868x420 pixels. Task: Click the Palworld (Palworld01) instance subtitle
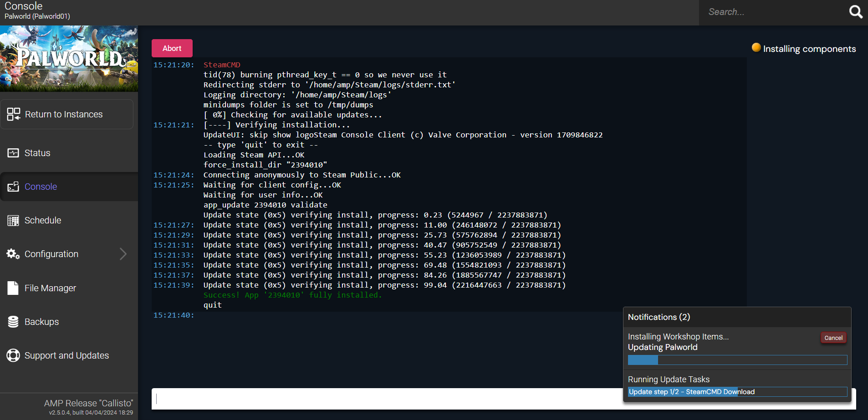point(37,16)
